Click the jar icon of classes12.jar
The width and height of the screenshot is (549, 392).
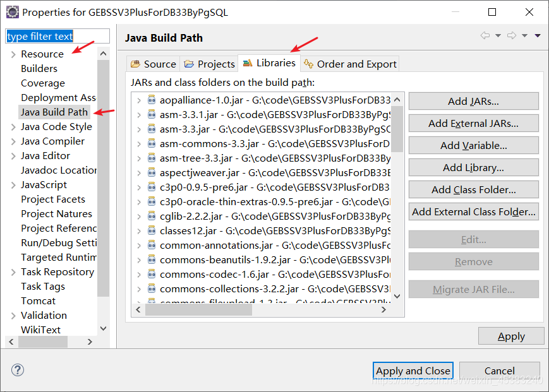pyautogui.click(x=152, y=231)
